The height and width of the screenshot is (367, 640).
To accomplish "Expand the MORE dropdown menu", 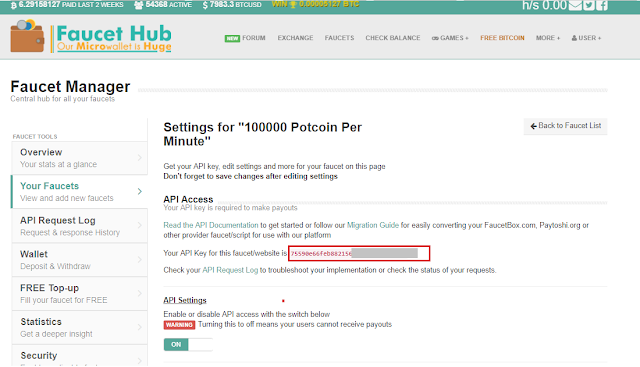I will 548,38.
